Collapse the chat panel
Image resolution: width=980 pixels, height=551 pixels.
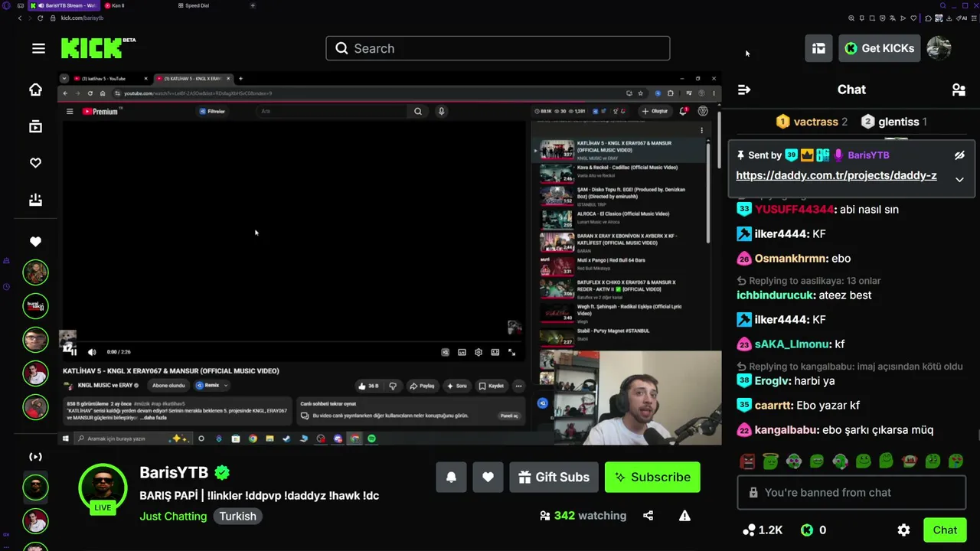click(x=743, y=90)
